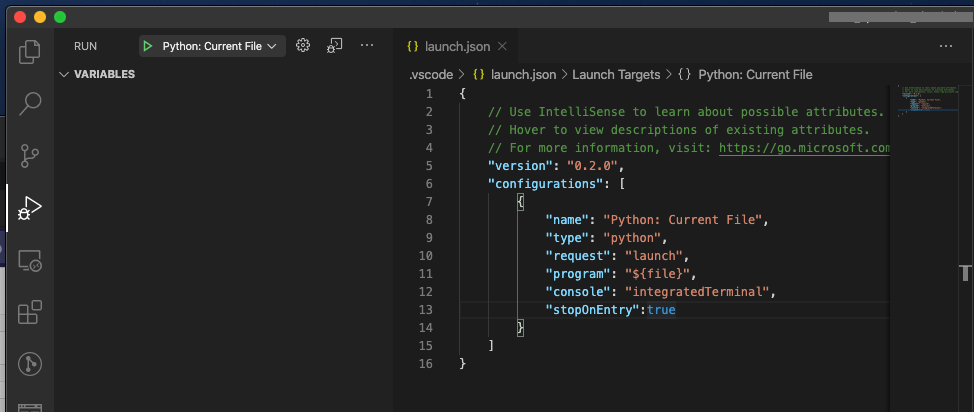
Task: Click the "python" type value
Action: click(x=630, y=238)
